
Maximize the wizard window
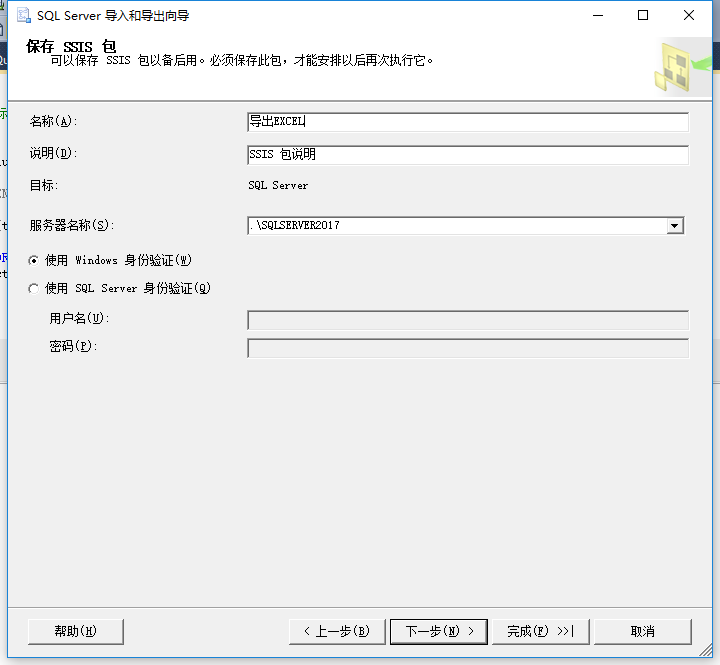click(643, 15)
